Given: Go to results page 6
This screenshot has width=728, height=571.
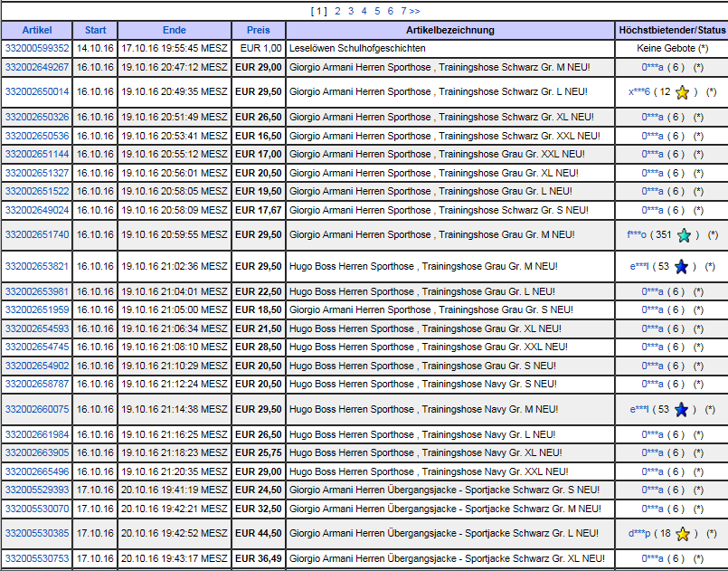Looking at the screenshot, I should [391, 11].
